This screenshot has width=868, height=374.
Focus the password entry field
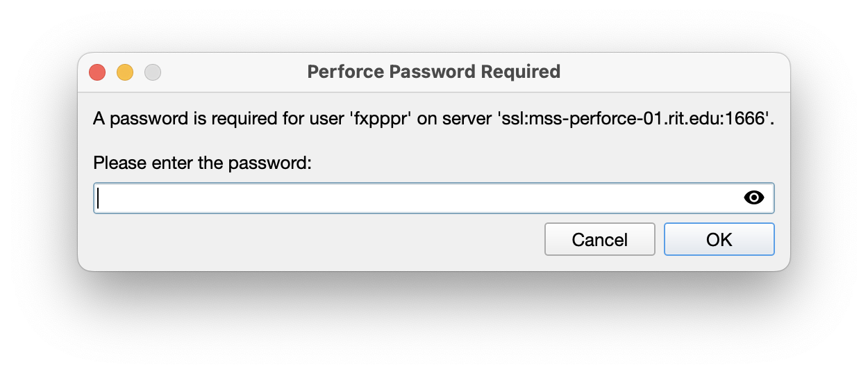417,198
